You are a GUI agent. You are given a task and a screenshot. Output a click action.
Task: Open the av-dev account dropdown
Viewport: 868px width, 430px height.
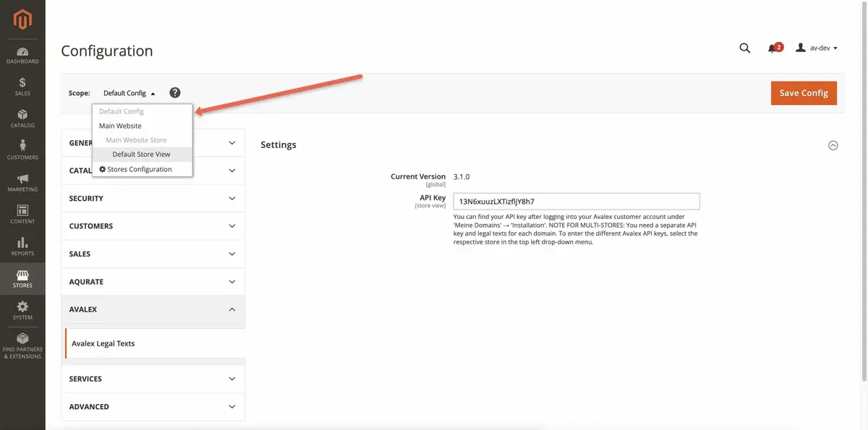click(x=817, y=48)
